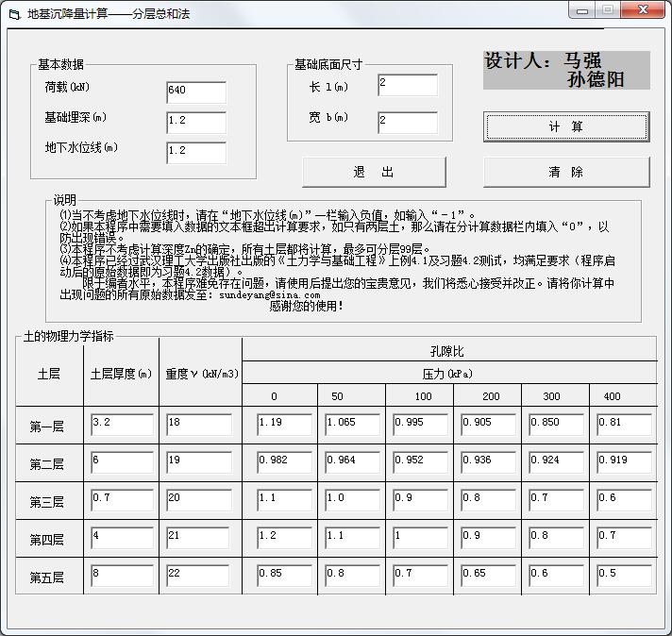Select third layer 400 kPa field 0.6
The width and height of the screenshot is (672, 636).
click(625, 500)
